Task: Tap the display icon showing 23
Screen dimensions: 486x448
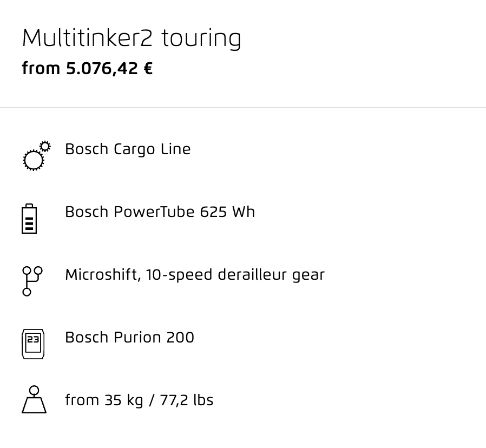Action: 33,344
